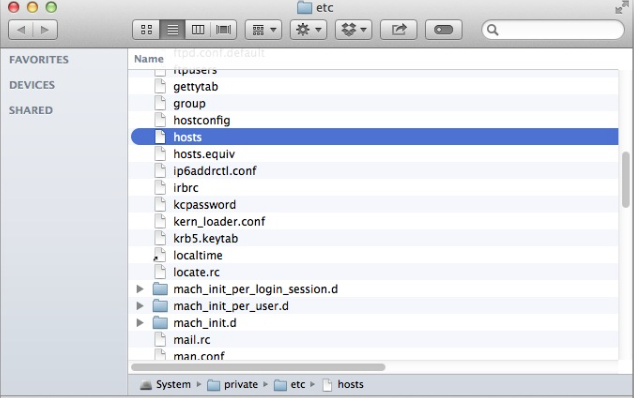
Task: Expand the mach_init_per_login_session.d folder
Action: (x=140, y=289)
